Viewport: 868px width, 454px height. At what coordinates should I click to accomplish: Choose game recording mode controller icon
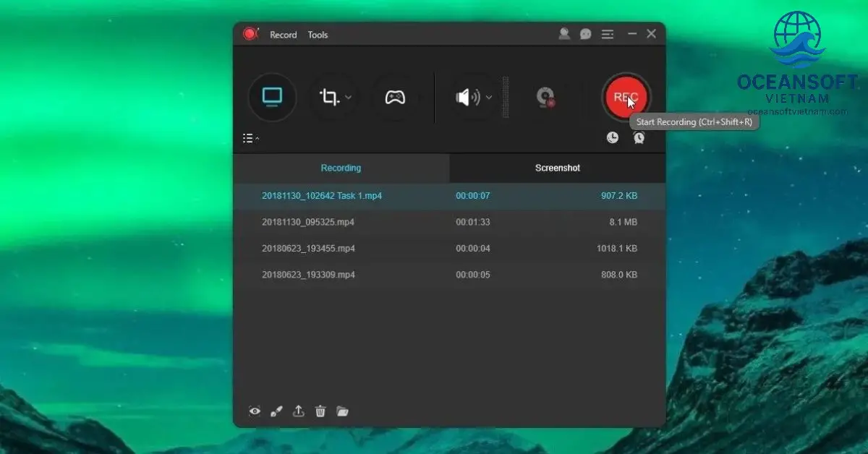coord(394,97)
